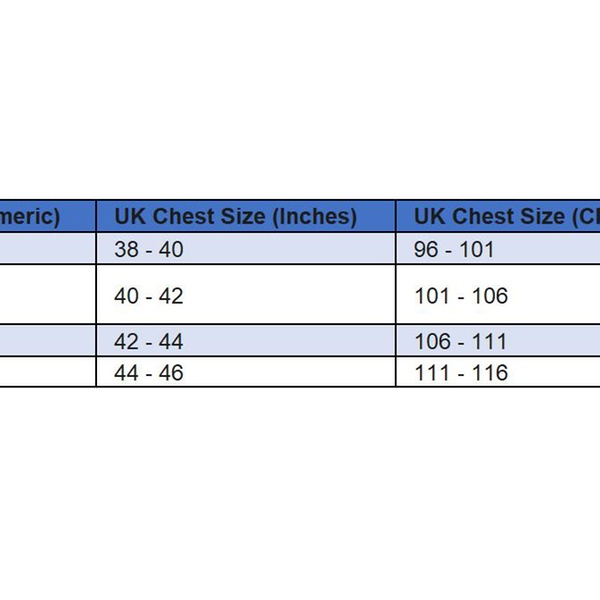Click the 'UK Chest Size (Inches)' column header
The width and height of the screenshot is (600, 600).
(x=235, y=216)
